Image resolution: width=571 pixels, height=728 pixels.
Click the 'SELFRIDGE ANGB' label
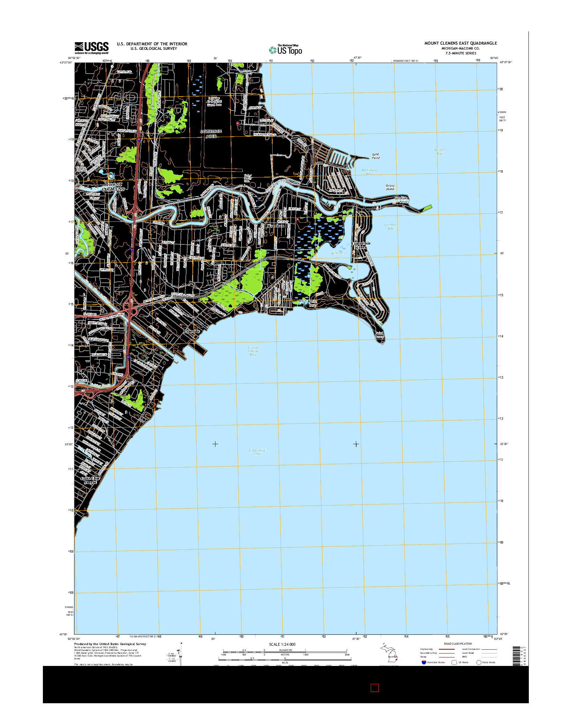211,134
